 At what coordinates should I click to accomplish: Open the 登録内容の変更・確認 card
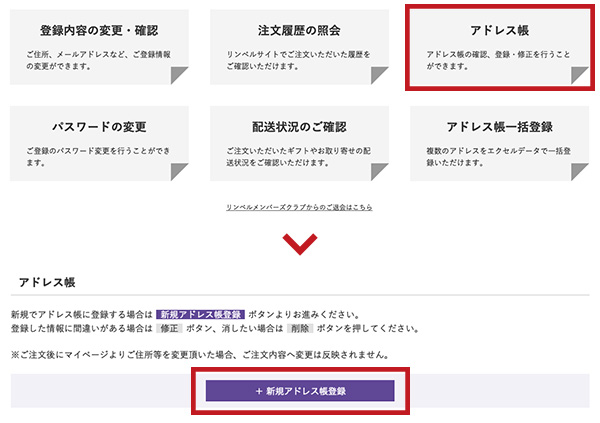coord(99,47)
